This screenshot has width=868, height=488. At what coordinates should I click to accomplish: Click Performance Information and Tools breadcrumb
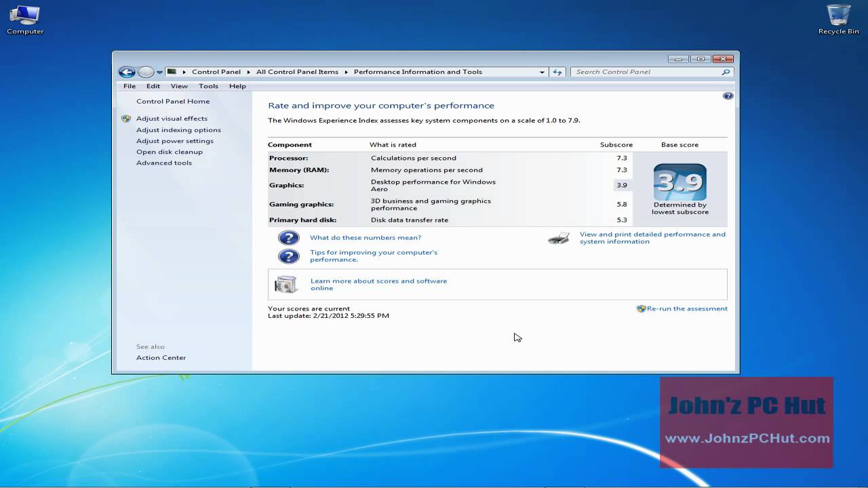pyautogui.click(x=418, y=72)
